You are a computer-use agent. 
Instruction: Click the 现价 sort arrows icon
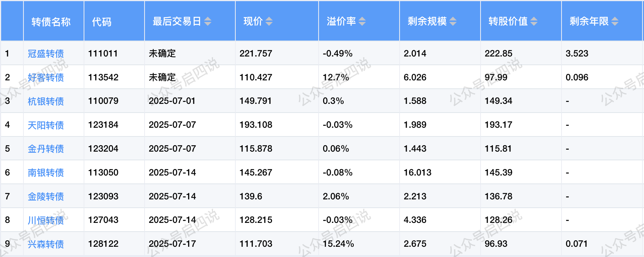click(269, 21)
